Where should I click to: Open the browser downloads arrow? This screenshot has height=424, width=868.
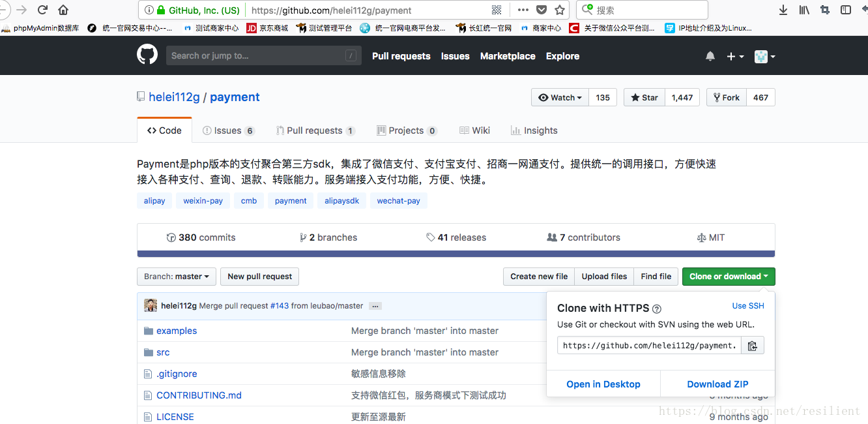pos(783,10)
